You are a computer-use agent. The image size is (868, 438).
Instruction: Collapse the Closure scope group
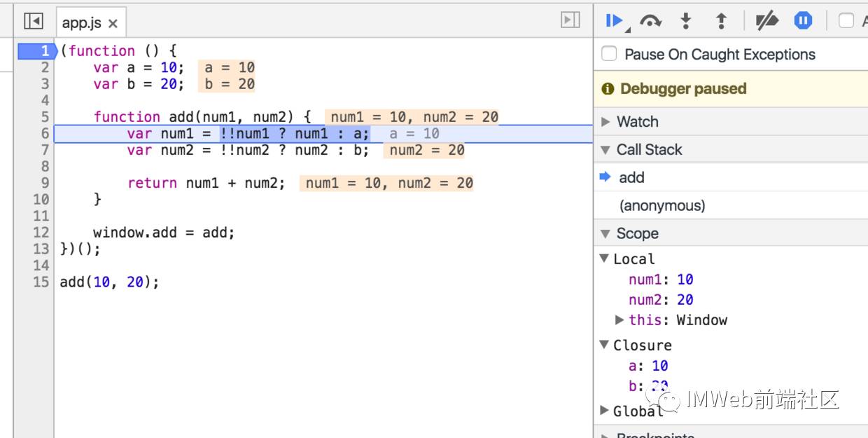(x=605, y=345)
